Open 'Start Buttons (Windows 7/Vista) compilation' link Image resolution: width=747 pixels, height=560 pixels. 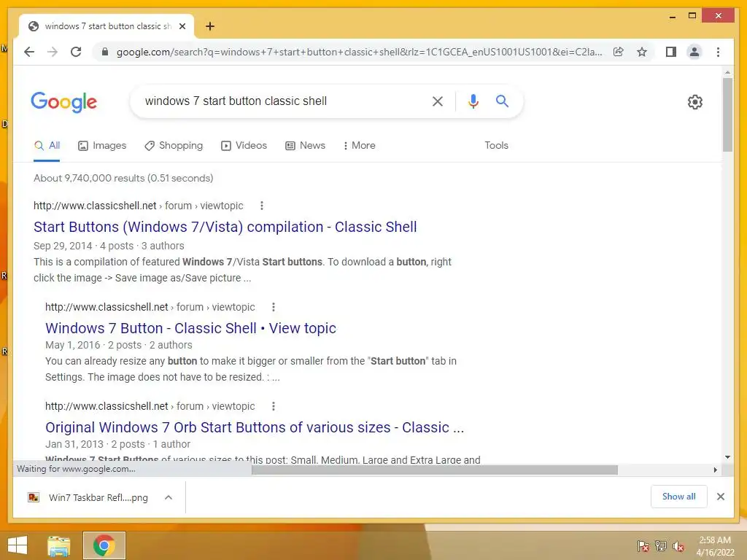[225, 227]
